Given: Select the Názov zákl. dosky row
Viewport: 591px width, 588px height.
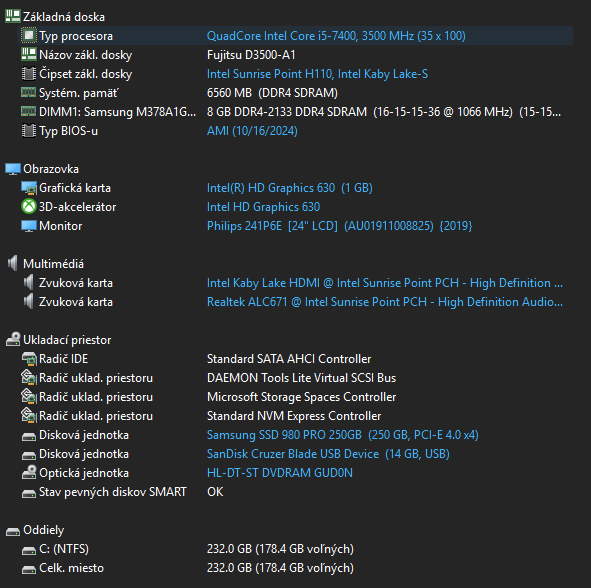Looking at the screenshot, I should [x=295, y=55].
